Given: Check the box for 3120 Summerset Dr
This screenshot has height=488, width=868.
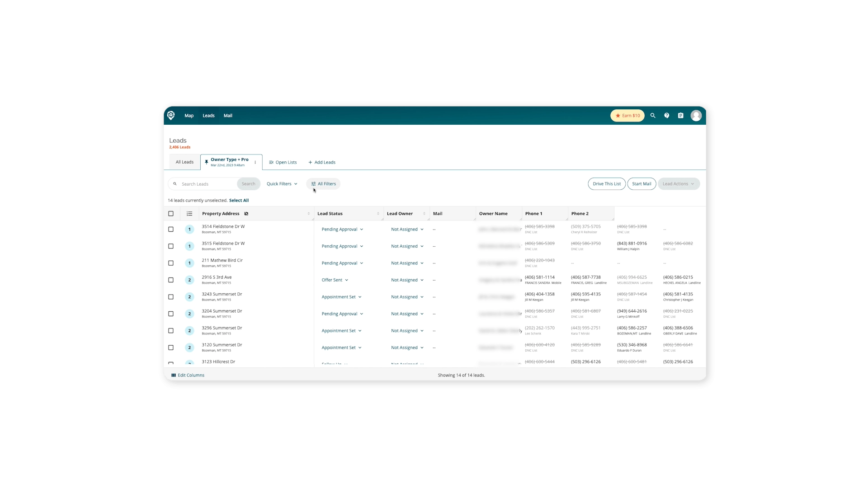Looking at the screenshot, I should point(171,347).
